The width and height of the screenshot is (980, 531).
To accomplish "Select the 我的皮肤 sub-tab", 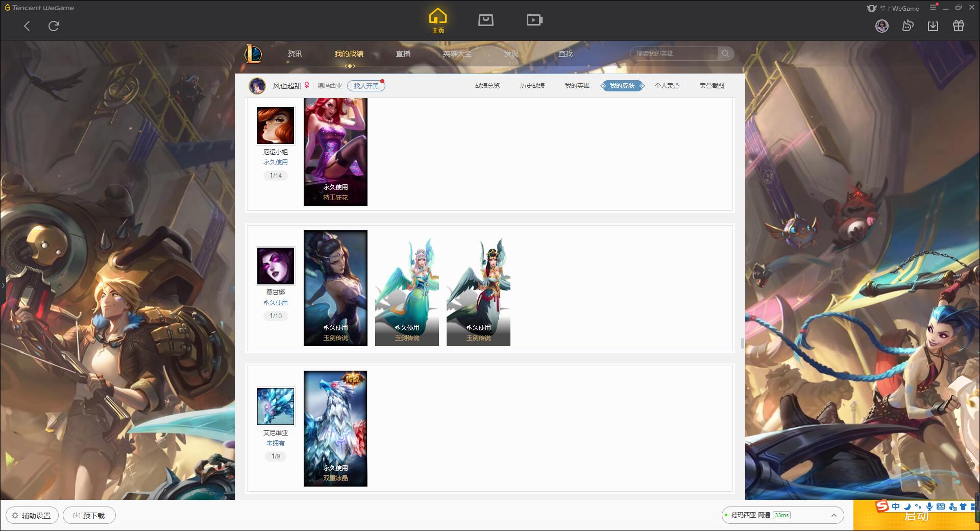I will tap(622, 86).
